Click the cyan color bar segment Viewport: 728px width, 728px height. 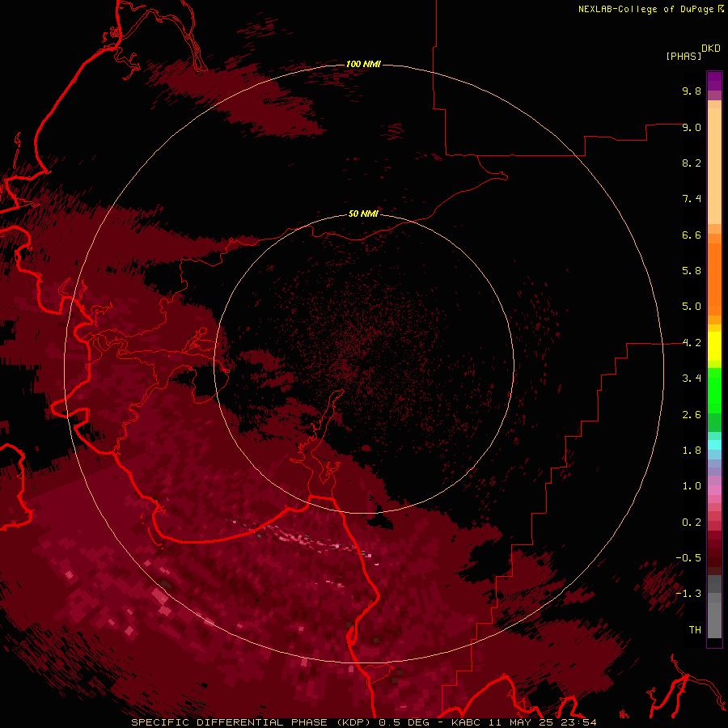click(x=714, y=444)
